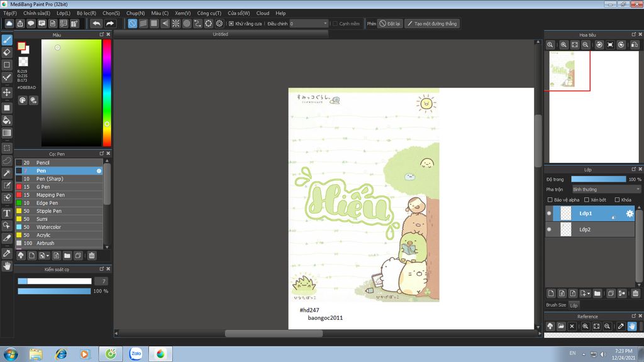644x362 pixels.
Task: Select the Lớp2 layer
Action: 590,229
